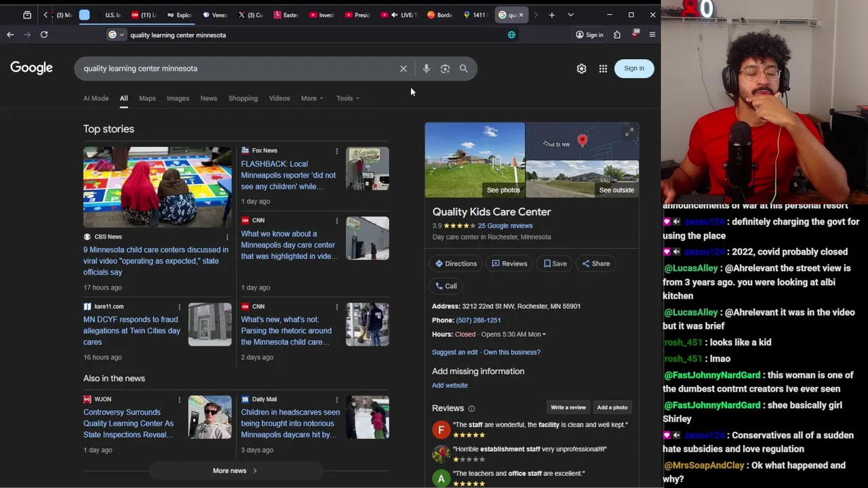The height and width of the screenshot is (488, 868).
Task: Click the Reviews info icon
Action: tap(471, 409)
